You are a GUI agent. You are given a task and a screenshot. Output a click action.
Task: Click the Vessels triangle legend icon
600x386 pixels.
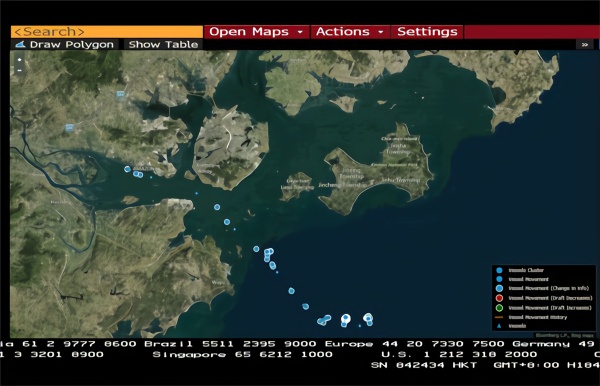click(x=499, y=326)
